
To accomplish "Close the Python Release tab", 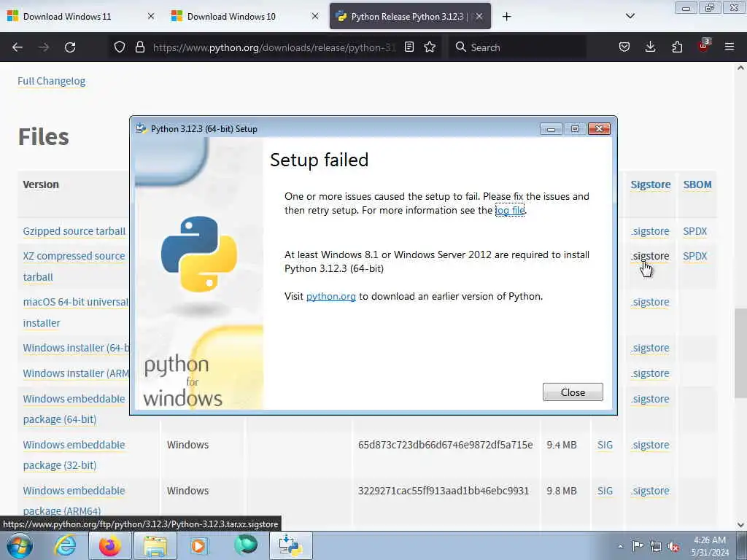I will click(479, 17).
